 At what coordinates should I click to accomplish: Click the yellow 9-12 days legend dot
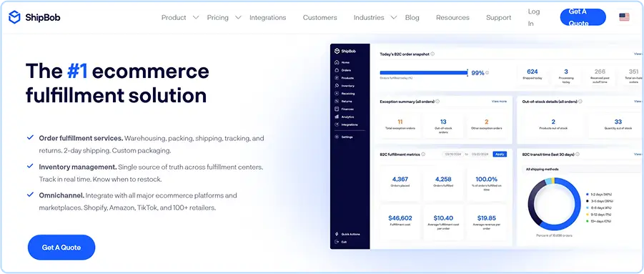click(588, 215)
